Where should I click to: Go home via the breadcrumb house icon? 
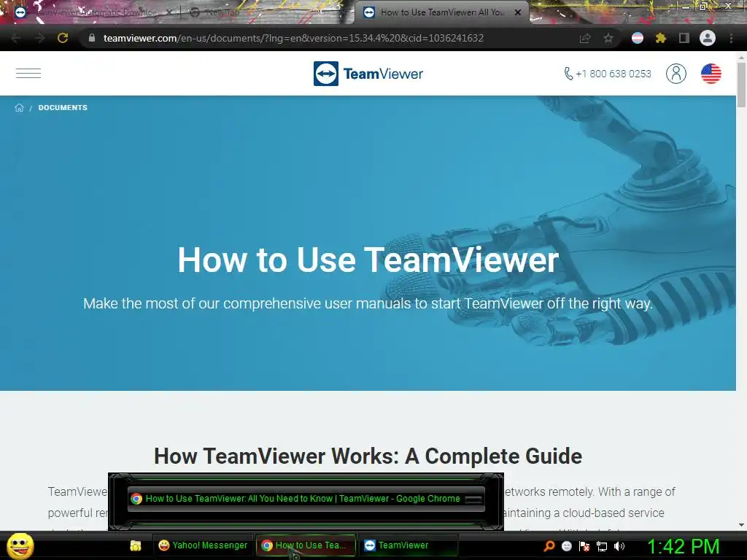click(x=19, y=108)
